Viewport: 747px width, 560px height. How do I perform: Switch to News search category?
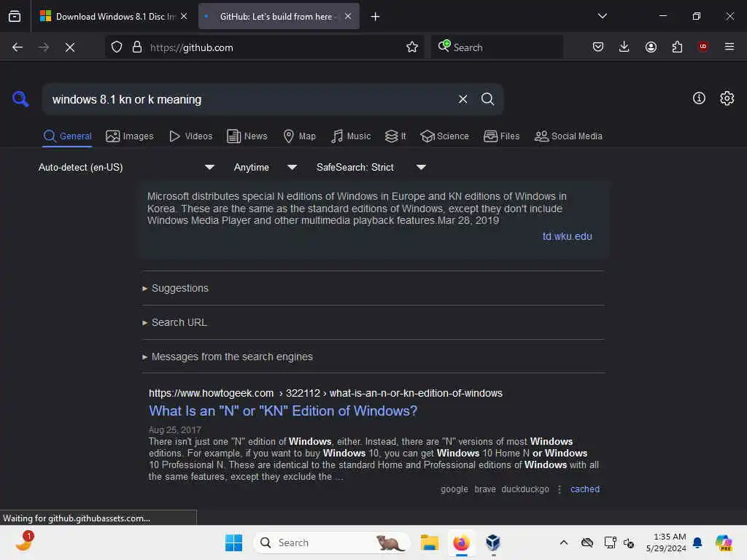(x=247, y=136)
